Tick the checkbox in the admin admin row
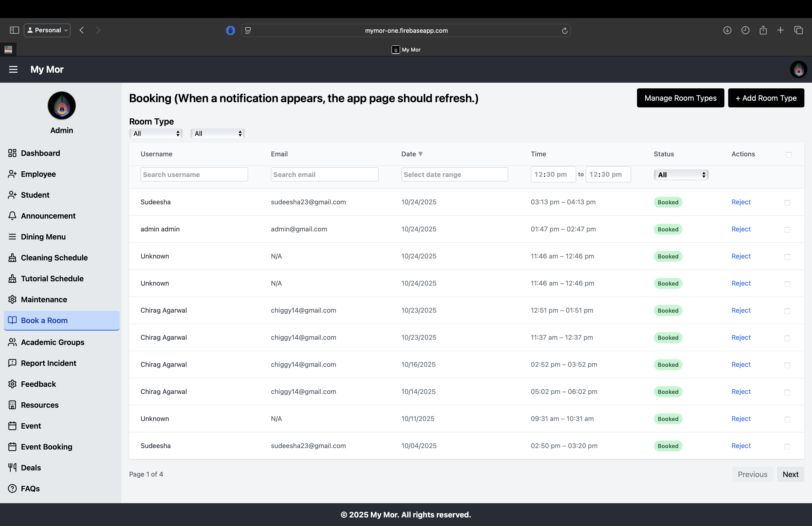Screen dimensions: 812x526 pyautogui.click(x=787, y=230)
